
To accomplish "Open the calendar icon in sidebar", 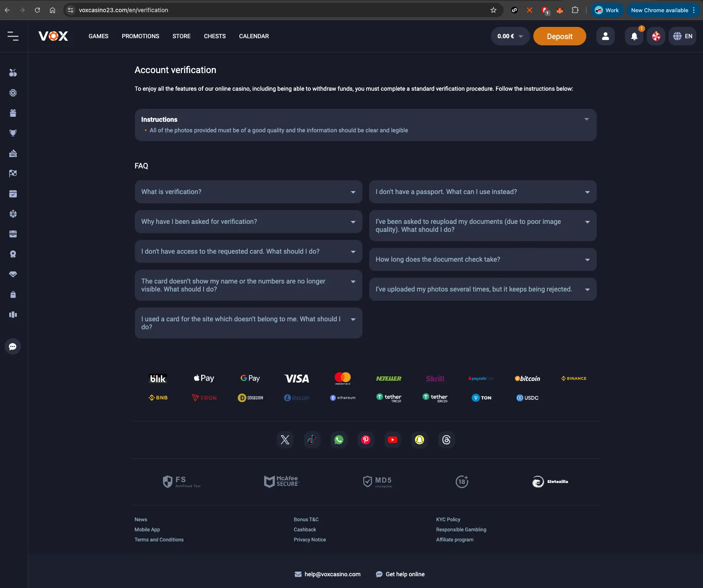I will [13, 194].
